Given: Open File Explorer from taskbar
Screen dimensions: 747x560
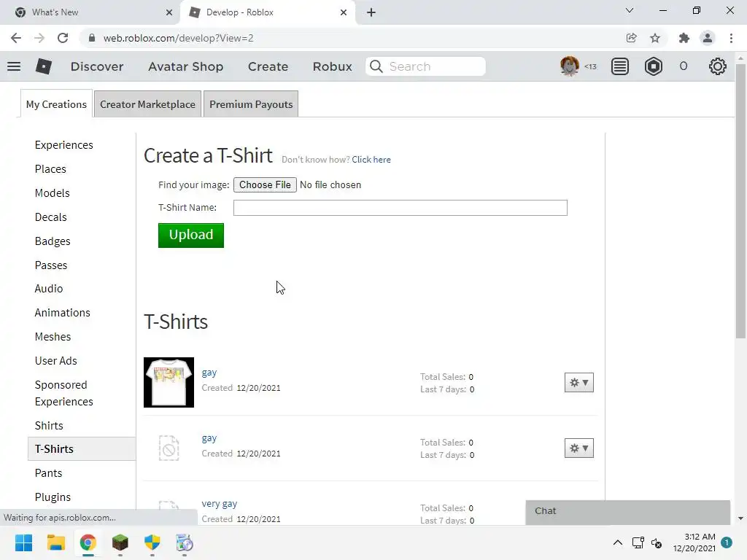Looking at the screenshot, I should click(55, 542).
